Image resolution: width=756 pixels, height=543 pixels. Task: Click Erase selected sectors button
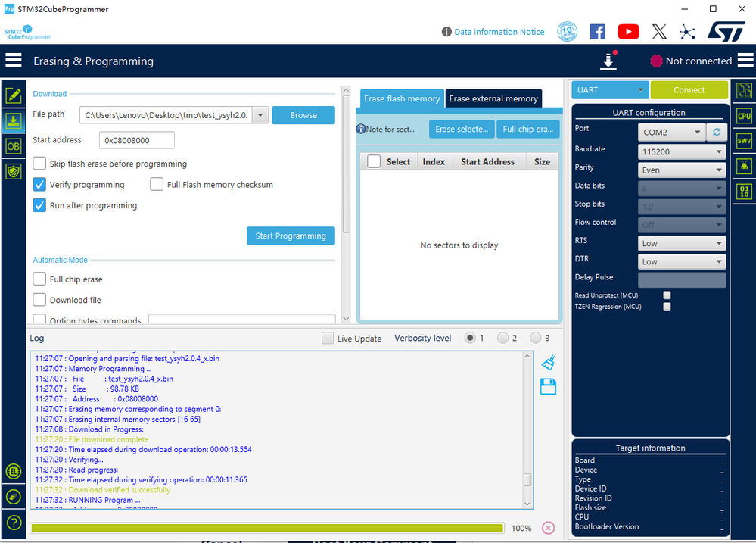click(462, 129)
